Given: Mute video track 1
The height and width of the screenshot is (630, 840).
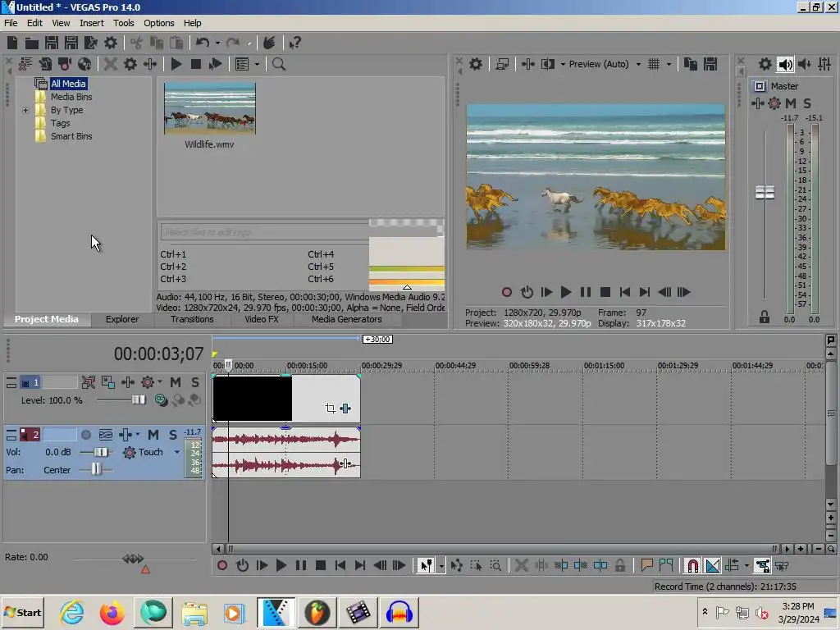Looking at the screenshot, I should (x=176, y=382).
